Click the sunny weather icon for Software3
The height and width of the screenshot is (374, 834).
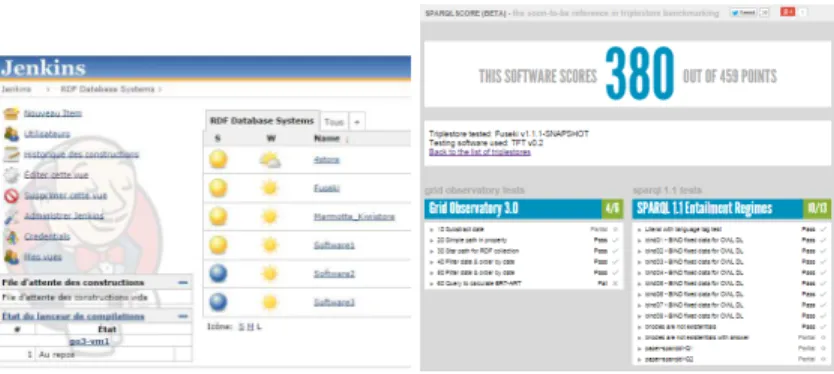click(x=270, y=302)
